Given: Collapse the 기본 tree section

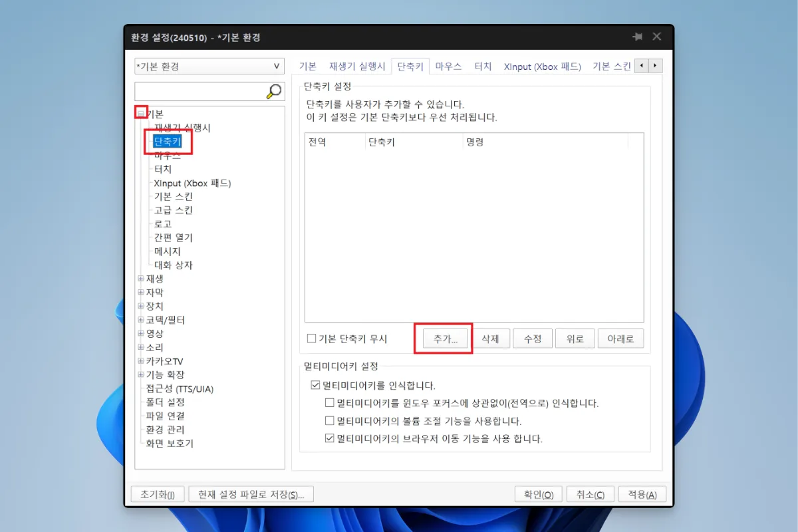Looking at the screenshot, I should [141, 114].
